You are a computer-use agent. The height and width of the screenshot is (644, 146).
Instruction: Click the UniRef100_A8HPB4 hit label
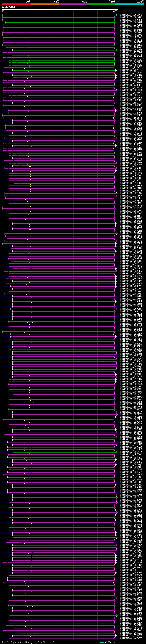point(131,20)
